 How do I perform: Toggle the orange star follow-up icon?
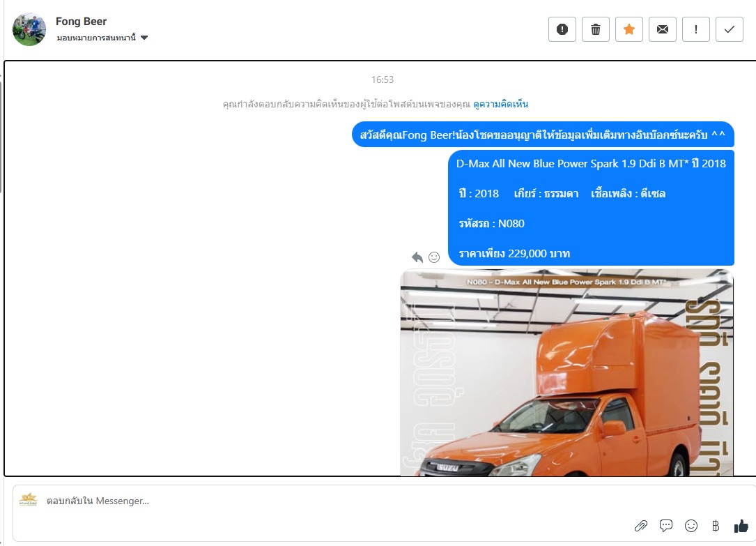628,29
